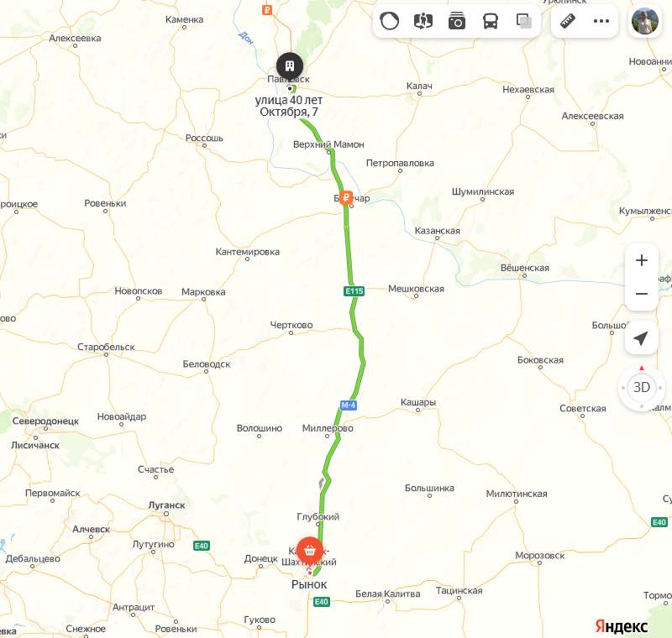Open street panoramas view

click(x=423, y=21)
